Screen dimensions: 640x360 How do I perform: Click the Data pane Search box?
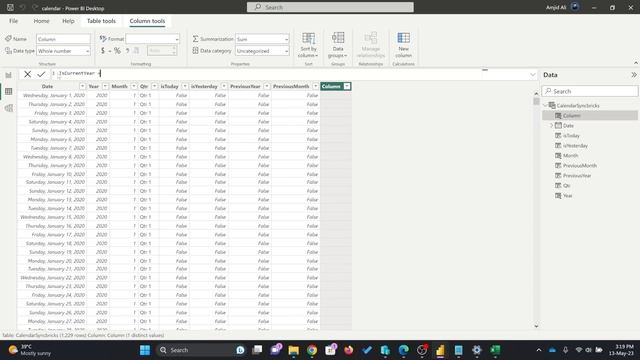coord(589,91)
